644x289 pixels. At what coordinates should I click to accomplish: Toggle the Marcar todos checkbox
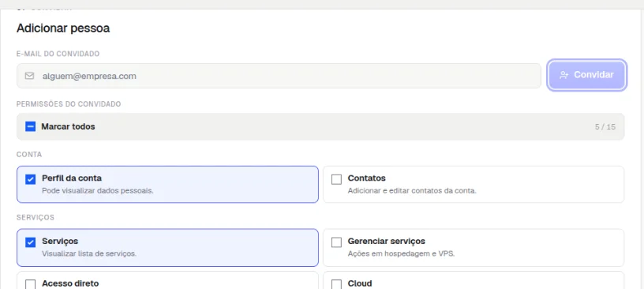[x=31, y=126]
